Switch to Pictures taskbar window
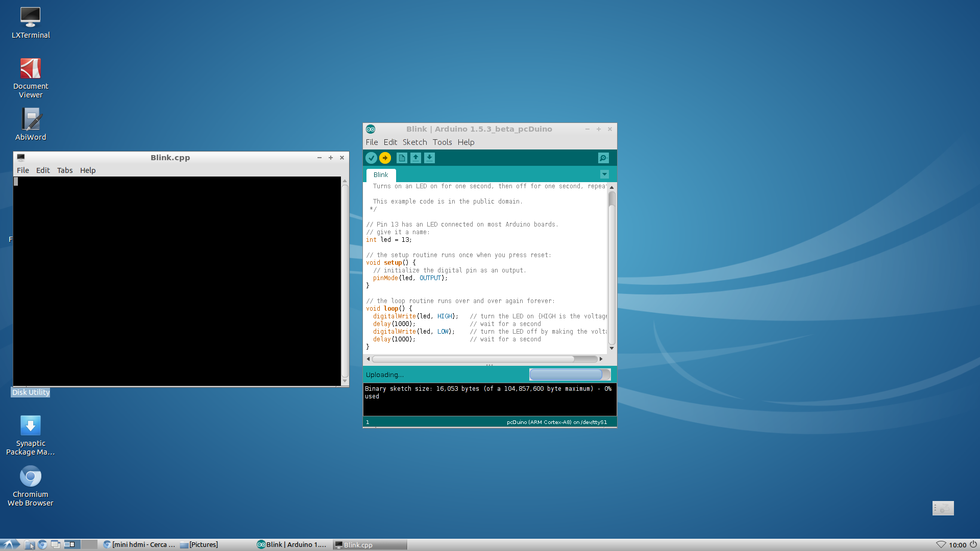Image resolution: width=980 pixels, height=551 pixels. [x=199, y=545]
